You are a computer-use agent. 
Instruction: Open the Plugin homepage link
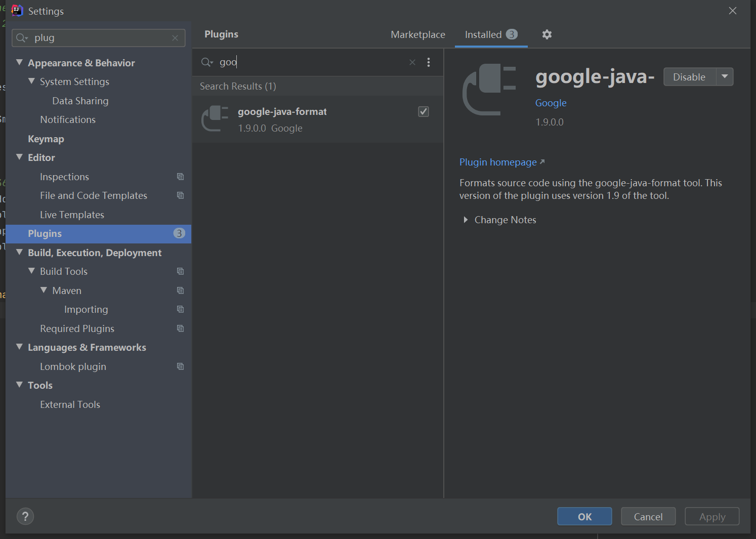(x=497, y=162)
